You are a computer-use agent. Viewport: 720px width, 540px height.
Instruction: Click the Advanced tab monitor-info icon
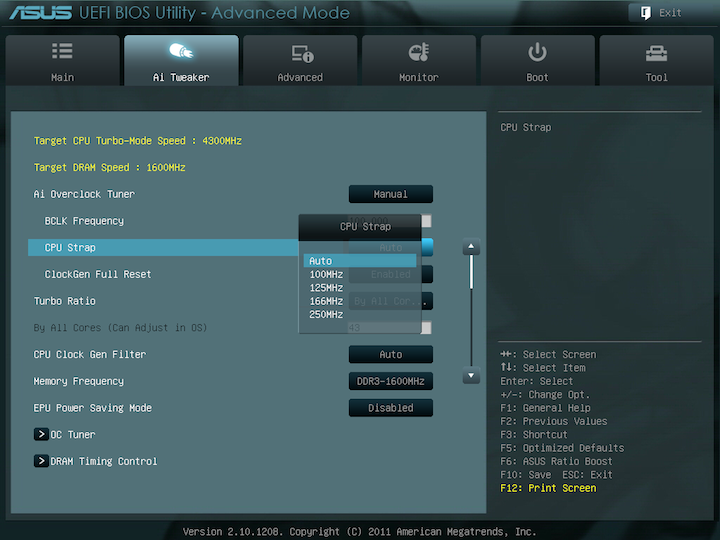coord(302,53)
